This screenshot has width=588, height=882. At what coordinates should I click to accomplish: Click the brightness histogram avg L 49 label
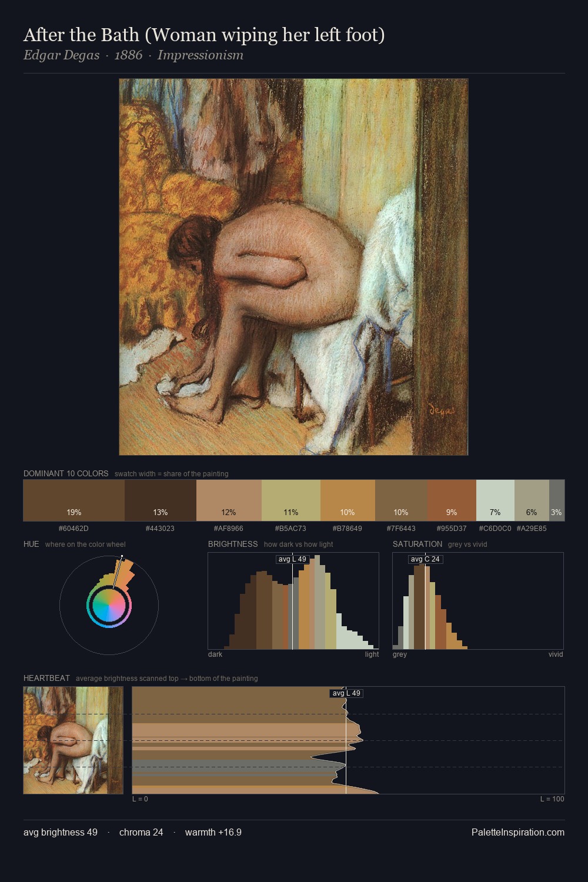tap(292, 559)
